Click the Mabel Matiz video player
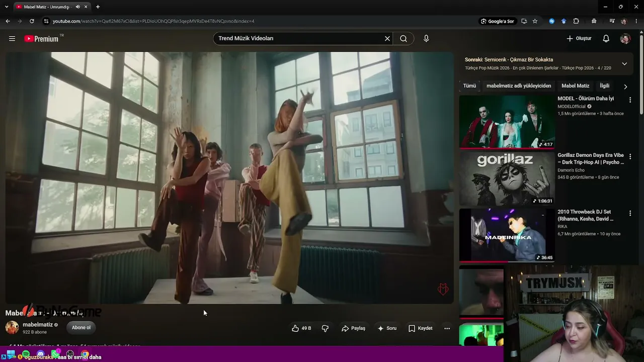 click(229, 178)
